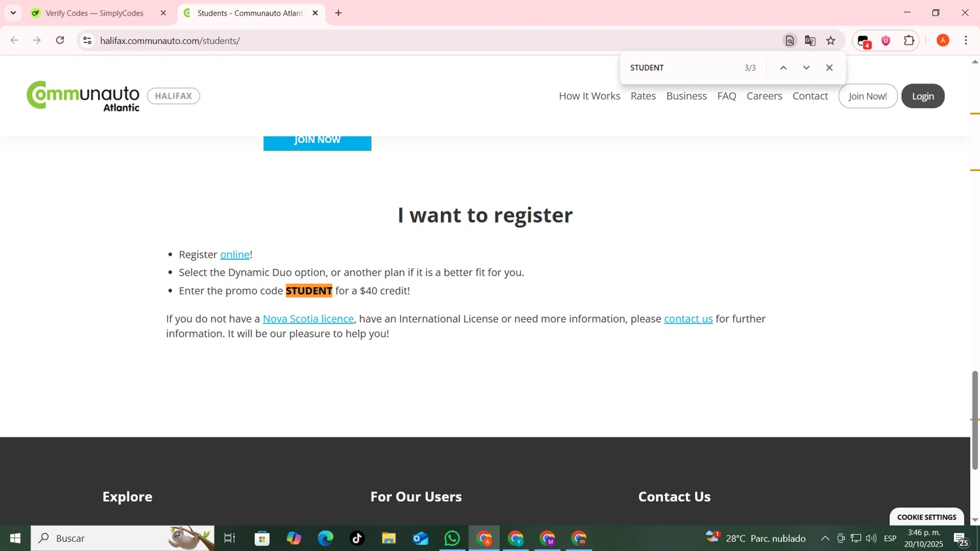The image size is (980, 551).
Task: Switch to Verify Codes — SimplyCodes tab
Action: click(x=95, y=13)
